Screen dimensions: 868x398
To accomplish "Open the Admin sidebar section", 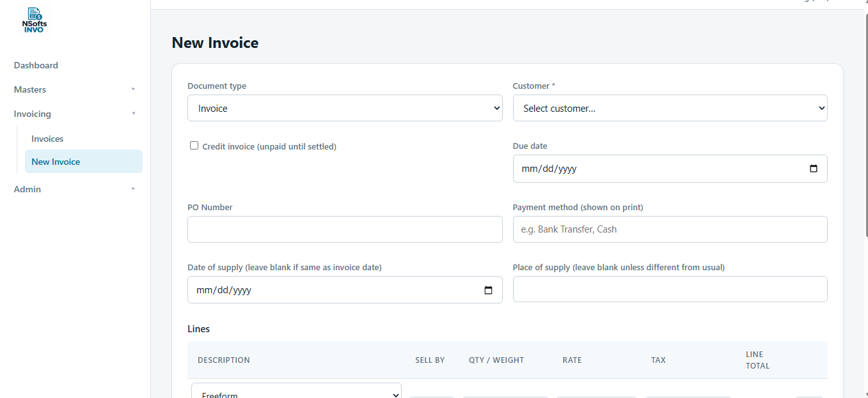I will 28,189.
